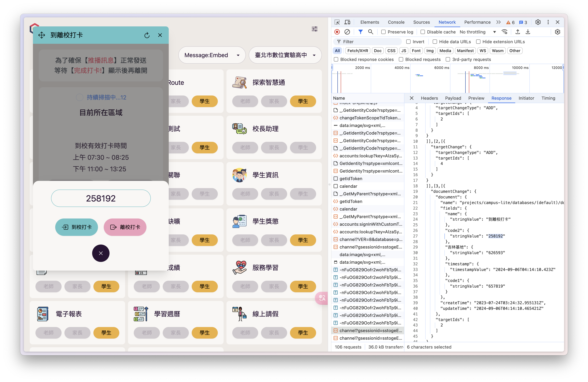The height and width of the screenshot is (382, 588).
Task: Toggle the network filter funnel icon
Action: 360,32
